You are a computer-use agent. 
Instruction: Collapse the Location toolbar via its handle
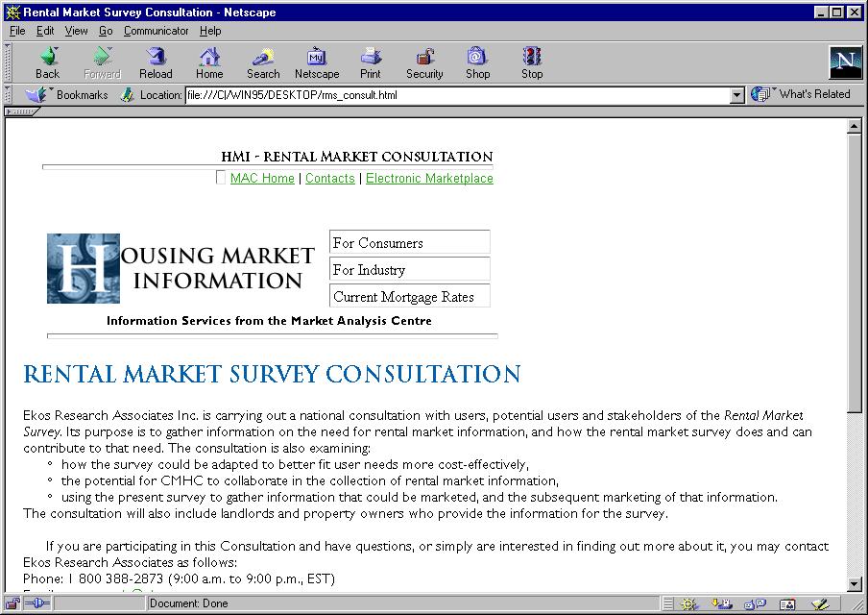pos(8,95)
